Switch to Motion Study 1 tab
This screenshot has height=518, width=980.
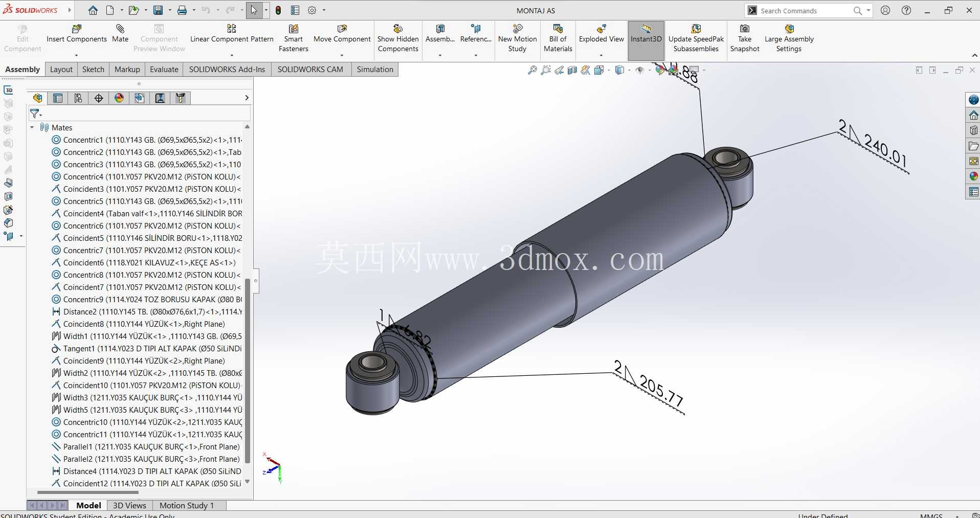pos(187,505)
